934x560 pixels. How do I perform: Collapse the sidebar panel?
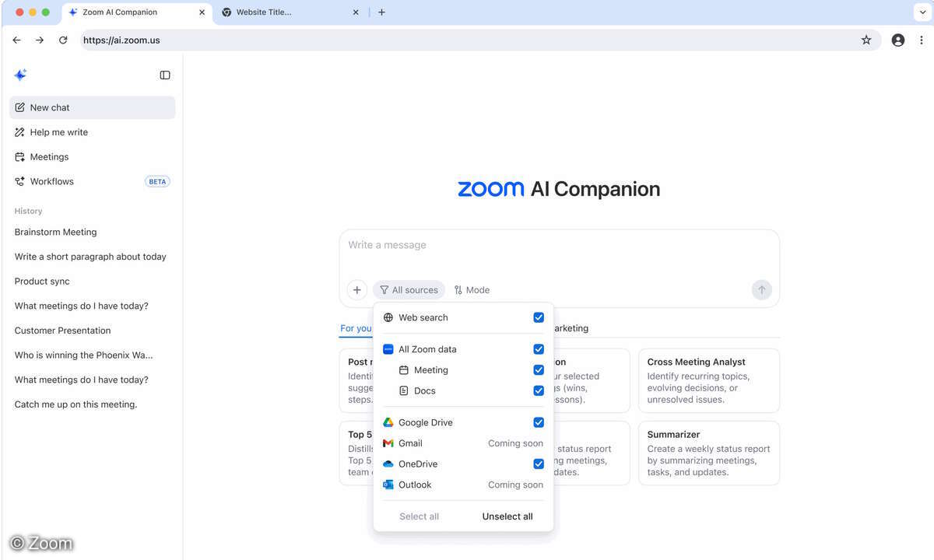[x=165, y=75]
